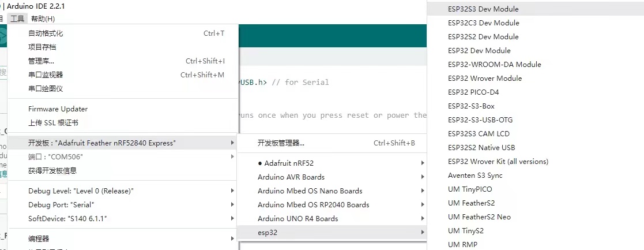The width and height of the screenshot is (644, 250).
Task: Open 串口监视器 (Serial Monitor)
Action: tap(123, 75)
